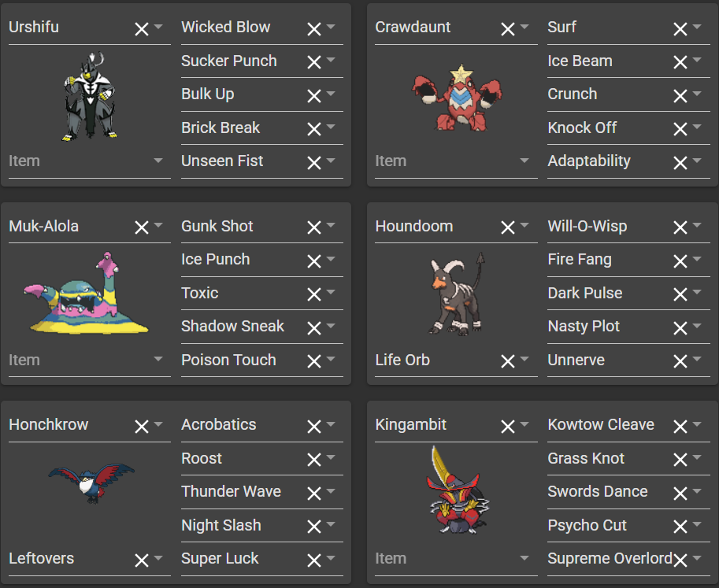Expand the Crawdaunt item dropdown

click(524, 161)
